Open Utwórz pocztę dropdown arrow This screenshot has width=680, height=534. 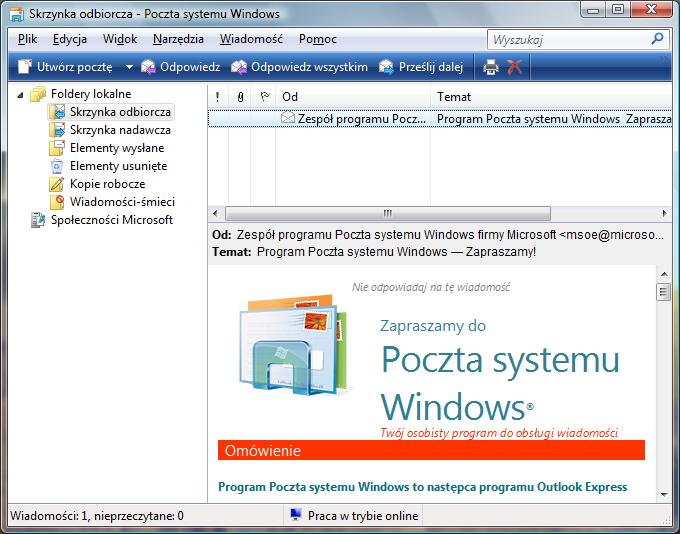click(x=129, y=67)
